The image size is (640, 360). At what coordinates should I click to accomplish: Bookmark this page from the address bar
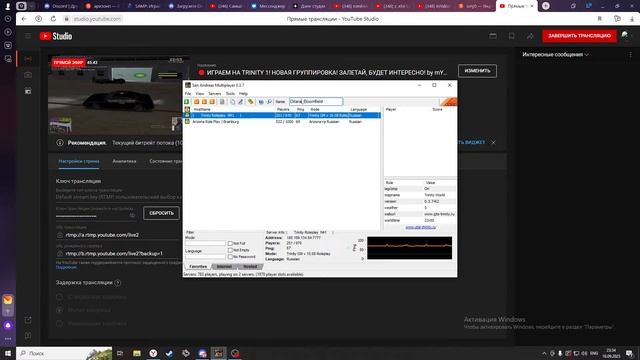coord(600,19)
